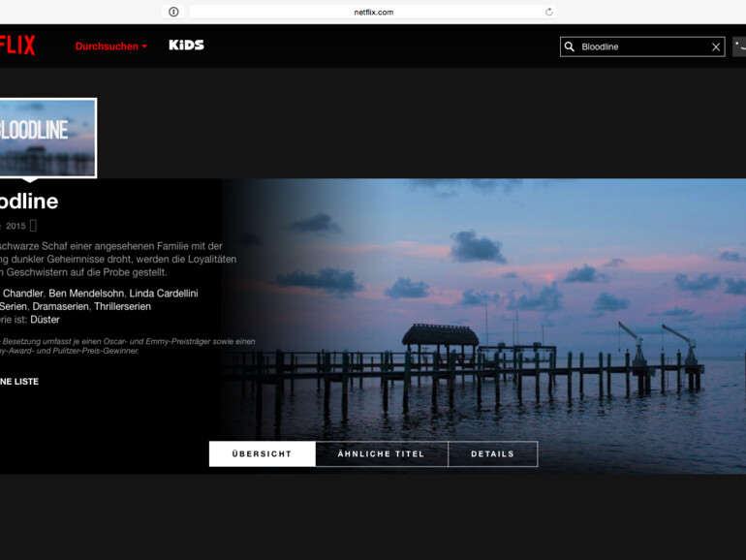Click the rating box icon beside 2015
The width and height of the screenshot is (746, 560).
pyautogui.click(x=33, y=226)
